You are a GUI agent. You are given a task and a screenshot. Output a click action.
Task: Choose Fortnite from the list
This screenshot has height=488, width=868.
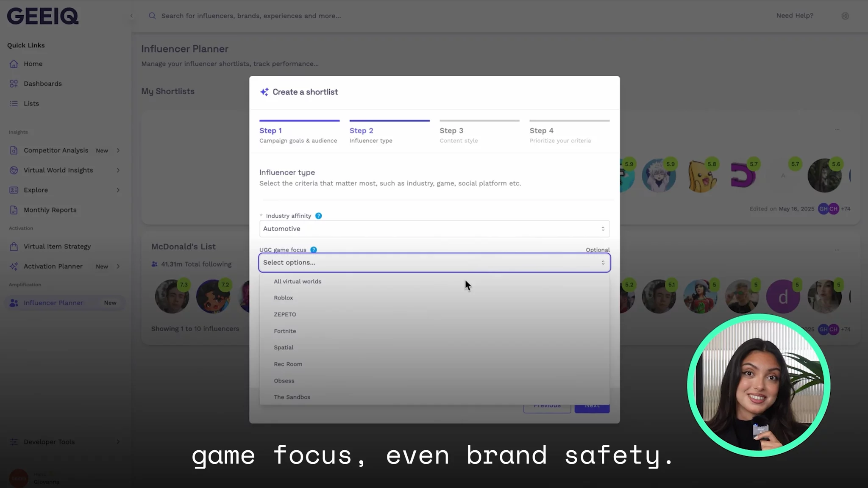click(x=434, y=331)
